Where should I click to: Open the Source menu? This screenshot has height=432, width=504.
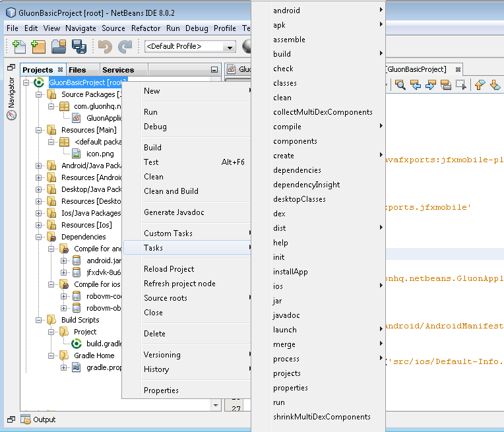pyautogui.click(x=113, y=28)
